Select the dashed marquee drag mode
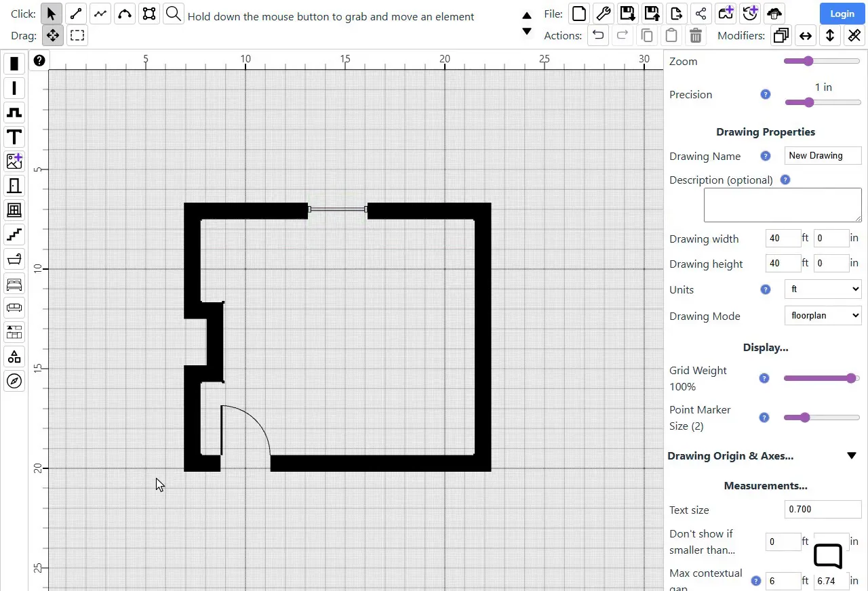Viewport: 868px width, 591px height. click(x=77, y=35)
